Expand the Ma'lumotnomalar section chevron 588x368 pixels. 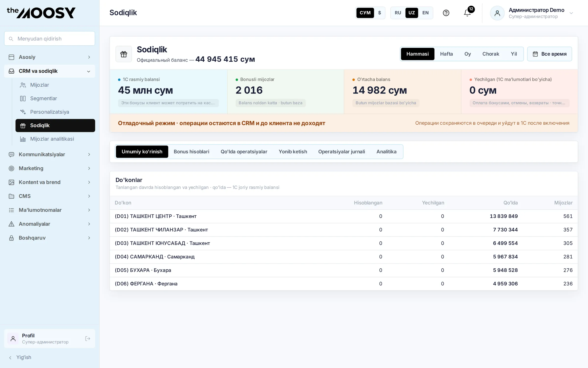(89, 210)
